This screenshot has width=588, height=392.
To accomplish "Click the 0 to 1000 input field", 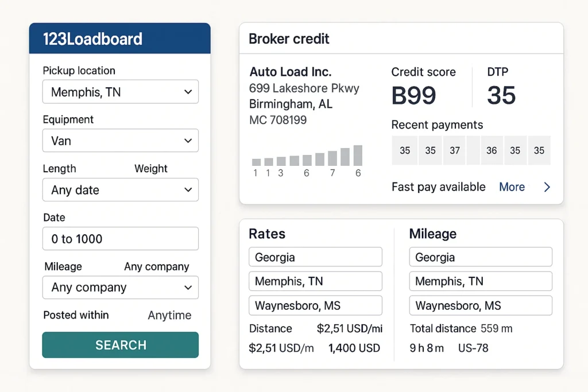I will (120, 239).
